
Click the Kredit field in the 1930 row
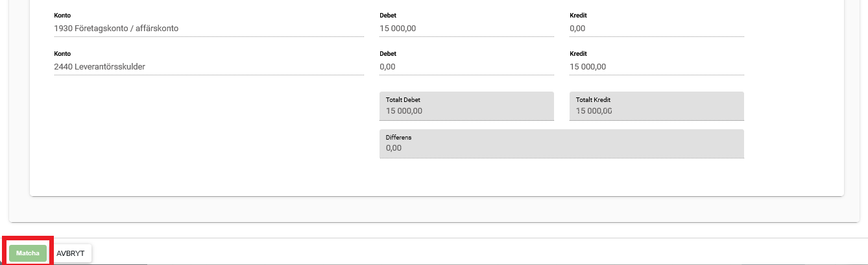point(656,29)
